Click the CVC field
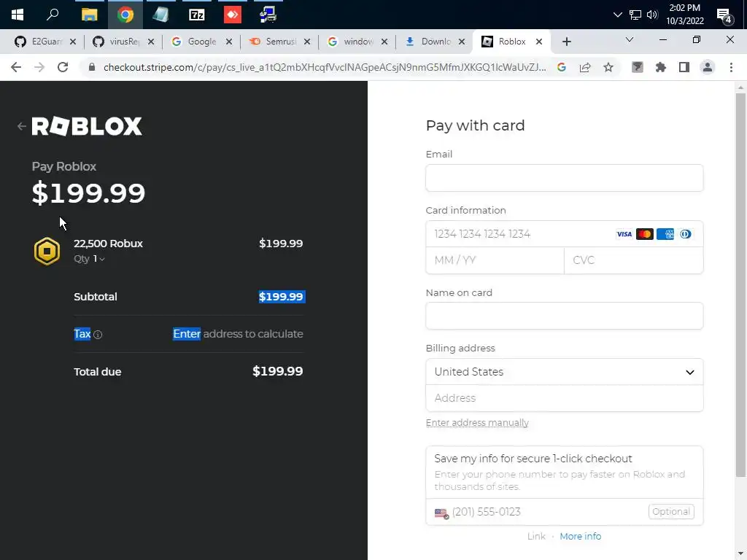 [634, 260]
